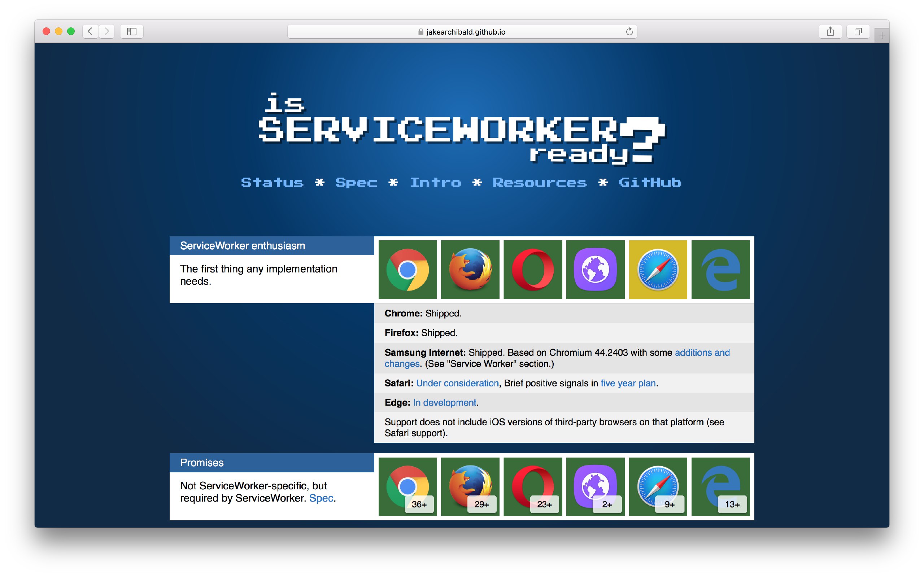Select Safari 9+ tile in Promises row
The image size is (924, 577).
coord(658,486)
